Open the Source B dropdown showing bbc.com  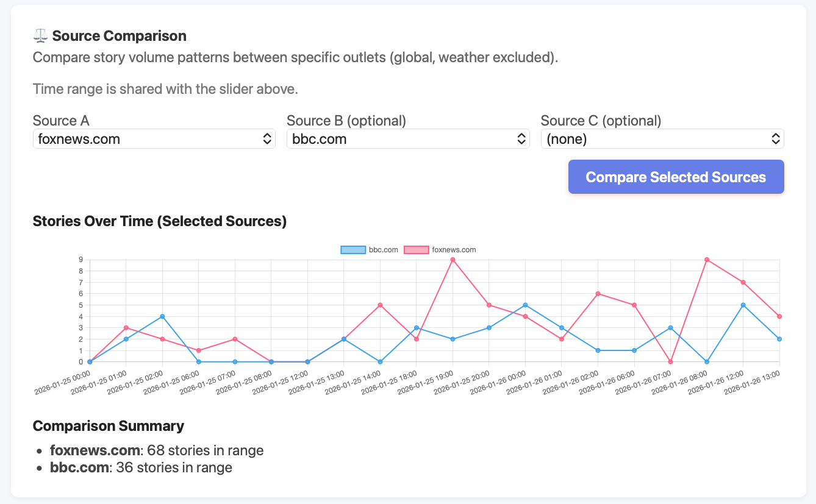point(409,138)
